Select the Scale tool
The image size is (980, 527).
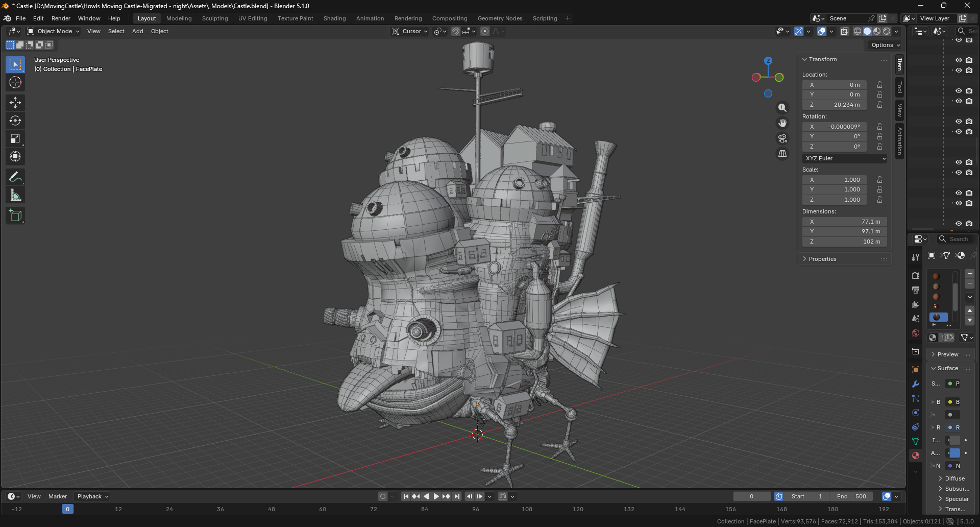pyautogui.click(x=15, y=138)
